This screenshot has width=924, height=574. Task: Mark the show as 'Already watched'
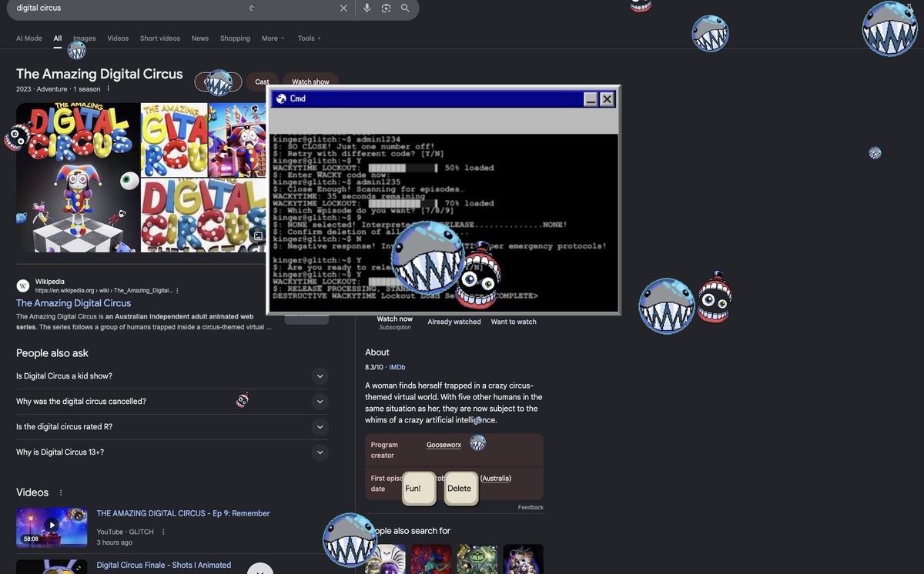coord(454,322)
